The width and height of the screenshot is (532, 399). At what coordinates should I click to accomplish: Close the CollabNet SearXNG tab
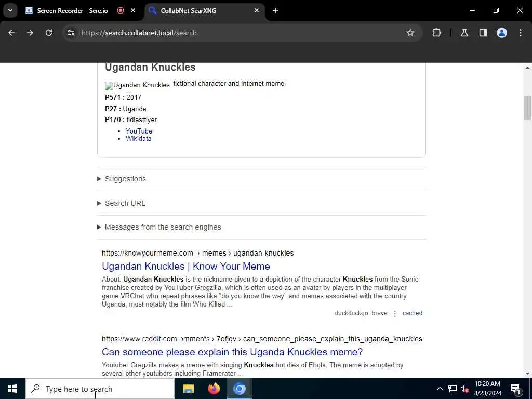pos(257,10)
